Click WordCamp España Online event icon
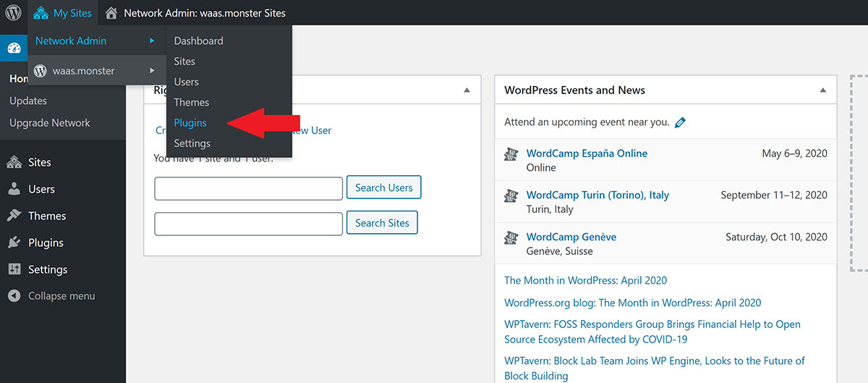This screenshot has width=868, height=383. click(511, 154)
